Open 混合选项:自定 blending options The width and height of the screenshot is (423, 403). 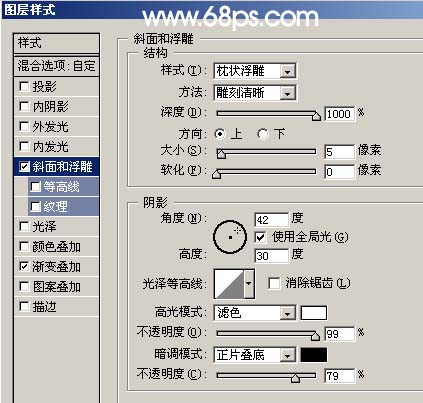click(x=56, y=66)
